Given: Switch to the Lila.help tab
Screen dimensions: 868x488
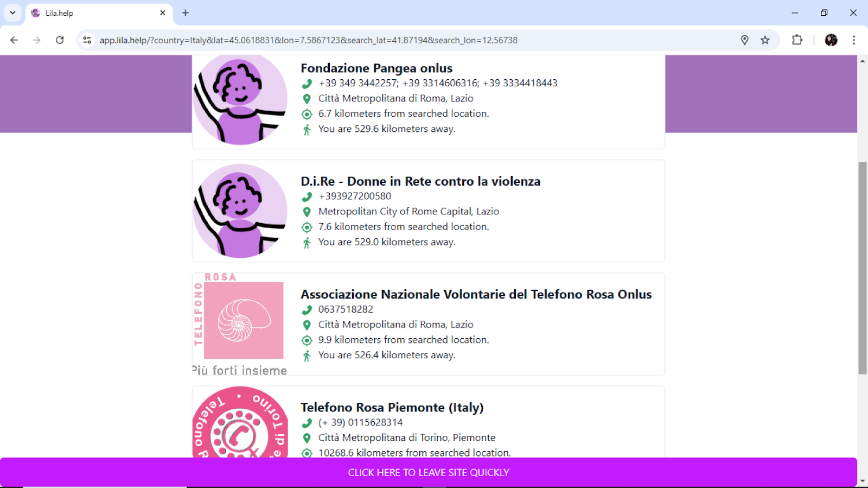Looking at the screenshot, I should click(99, 13).
